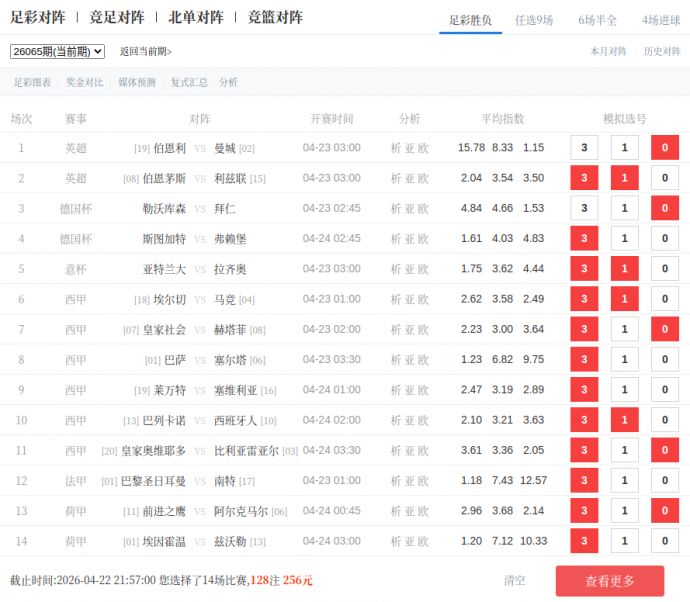The image size is (690, 602).
Task: Switch to the 任选9场 tab
Action: click(x=534, y=20)
